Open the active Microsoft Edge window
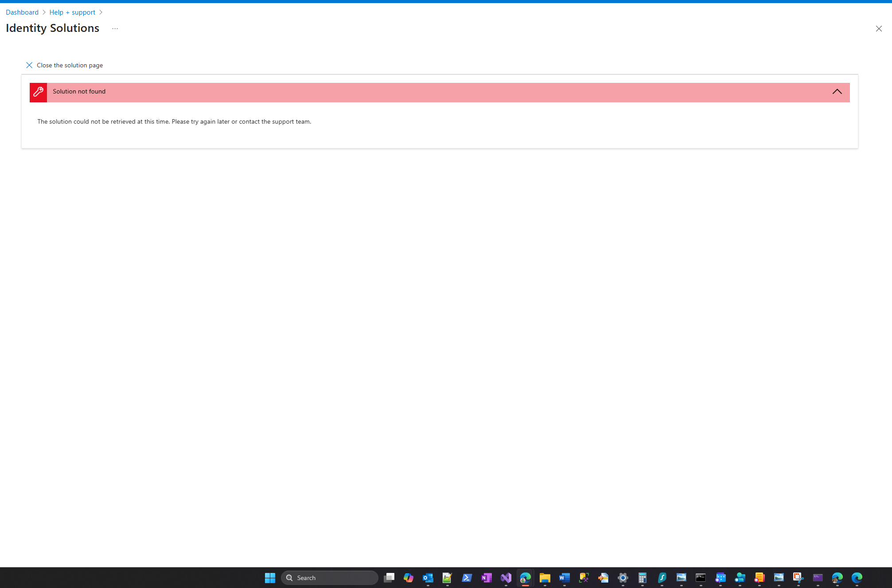Image resolution: width=892 pixels, height=588 pixels. coord(525,578)
